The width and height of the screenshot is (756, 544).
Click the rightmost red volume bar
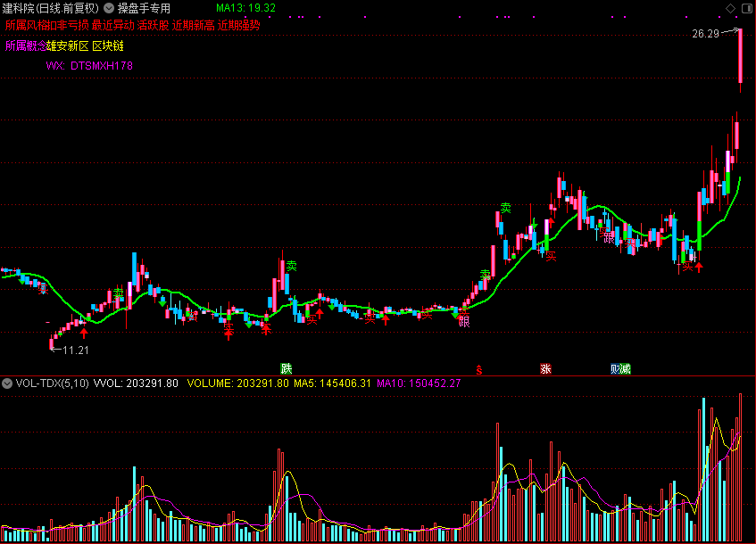coord(740,467)
